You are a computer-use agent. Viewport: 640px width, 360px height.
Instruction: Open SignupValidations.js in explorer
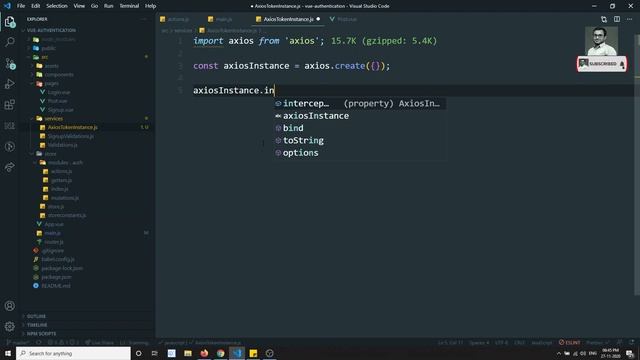click(71, 136)
